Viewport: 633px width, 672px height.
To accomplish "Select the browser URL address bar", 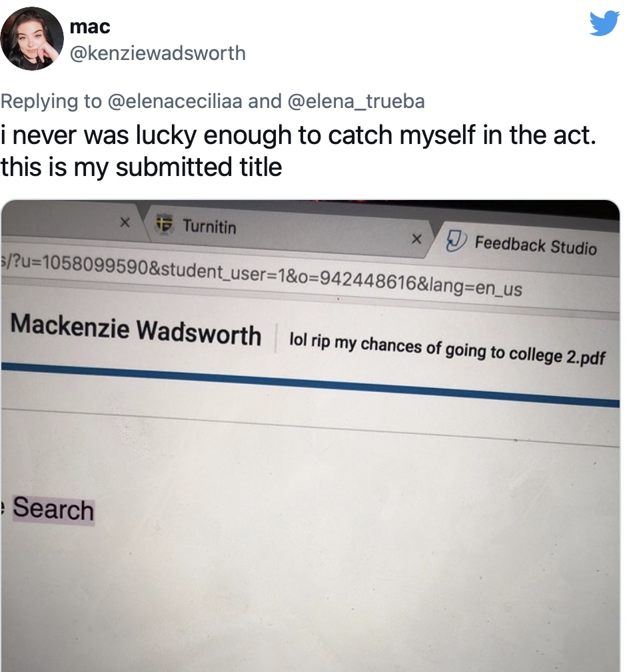I will (310, 278).
